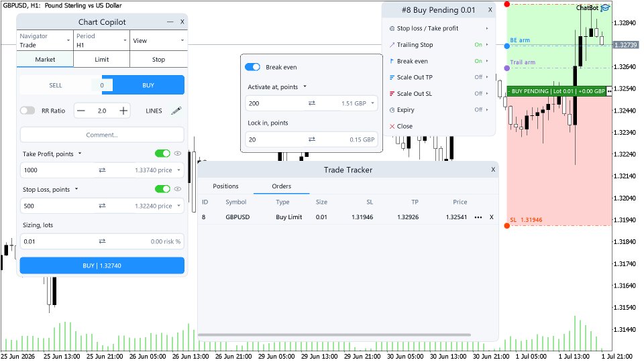
Task: Open the Orders tab in Trade Tracker
Action: pyautogui.click(x=281, y=186)
